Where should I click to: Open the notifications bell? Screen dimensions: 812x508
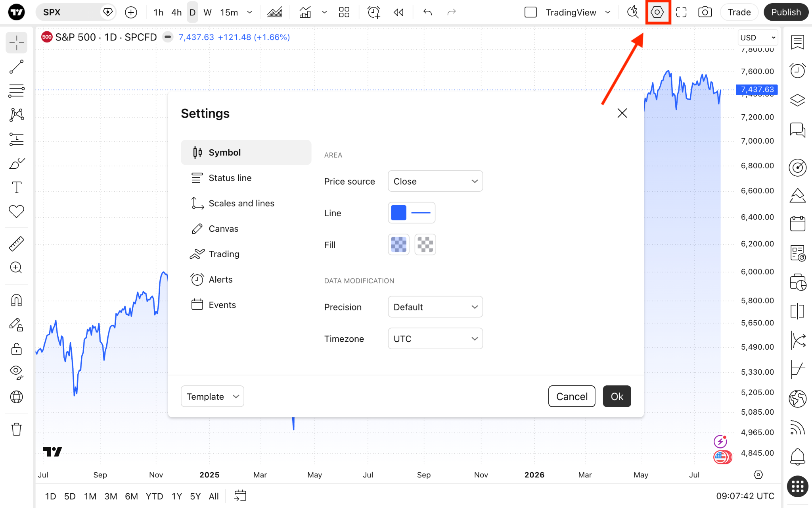pyautogui.click(x=797, y=457)
